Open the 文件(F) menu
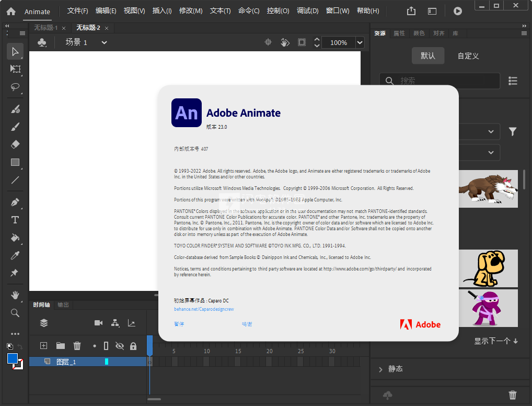The height and width of the screenshot is (406, 532). tap(78, 11)
